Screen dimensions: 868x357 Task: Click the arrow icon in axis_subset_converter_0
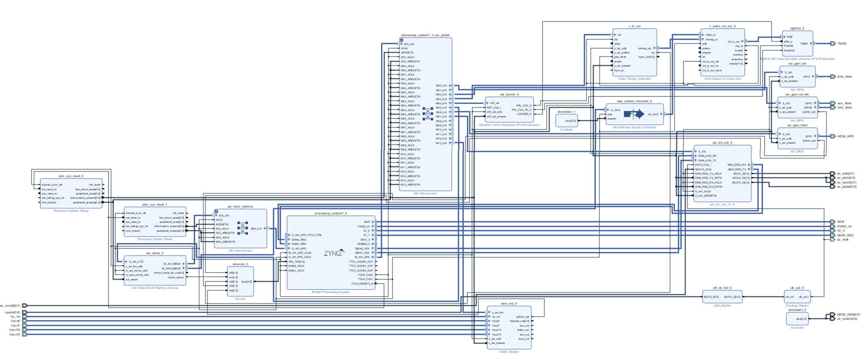click(634, 114)
